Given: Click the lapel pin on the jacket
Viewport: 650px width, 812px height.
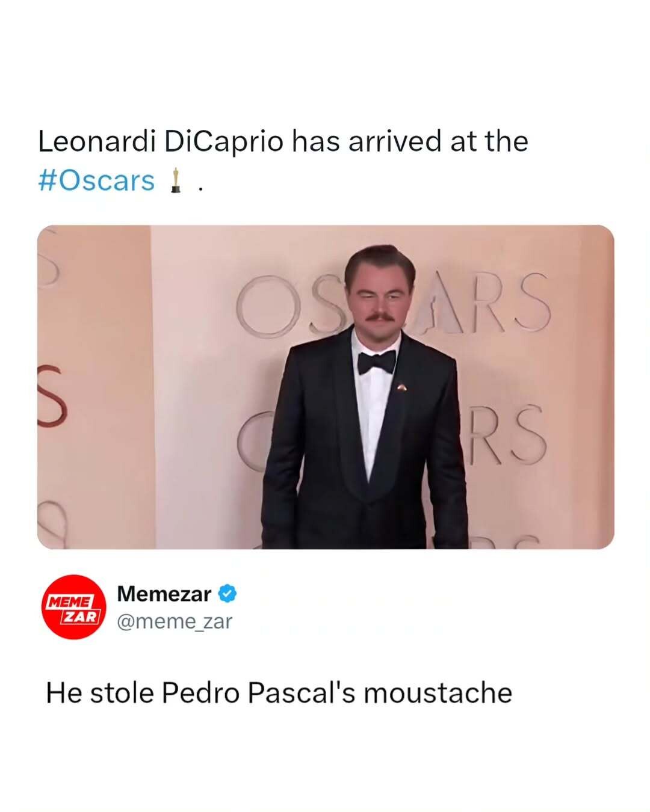Looking at the screenshot, I should tap(402, 389).
